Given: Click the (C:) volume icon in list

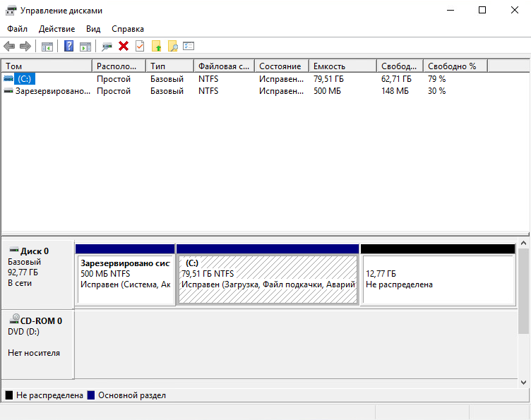Looking at the screenshot, I should 8,79.
